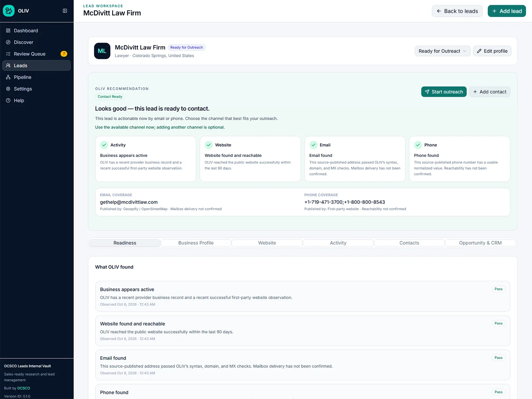This screenshot has width=532, height=399.
Task: Select the Readiness tab
Action: point(125,243)
